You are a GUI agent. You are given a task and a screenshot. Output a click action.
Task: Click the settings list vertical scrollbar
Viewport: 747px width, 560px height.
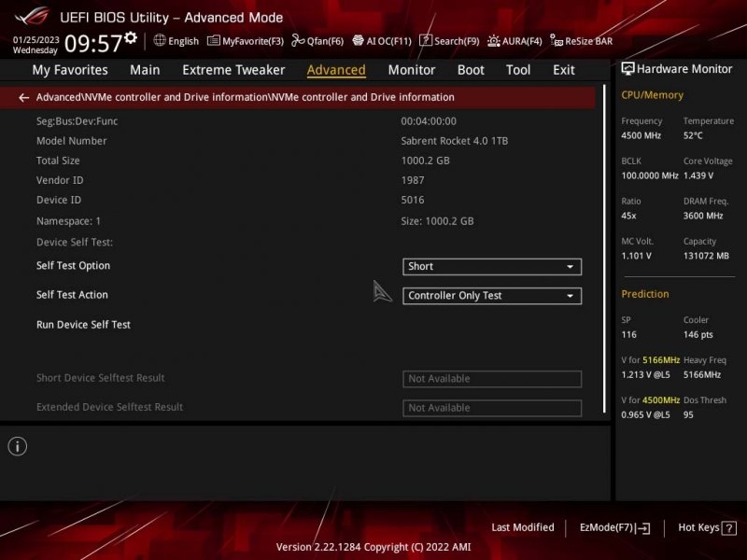(604, 248)
